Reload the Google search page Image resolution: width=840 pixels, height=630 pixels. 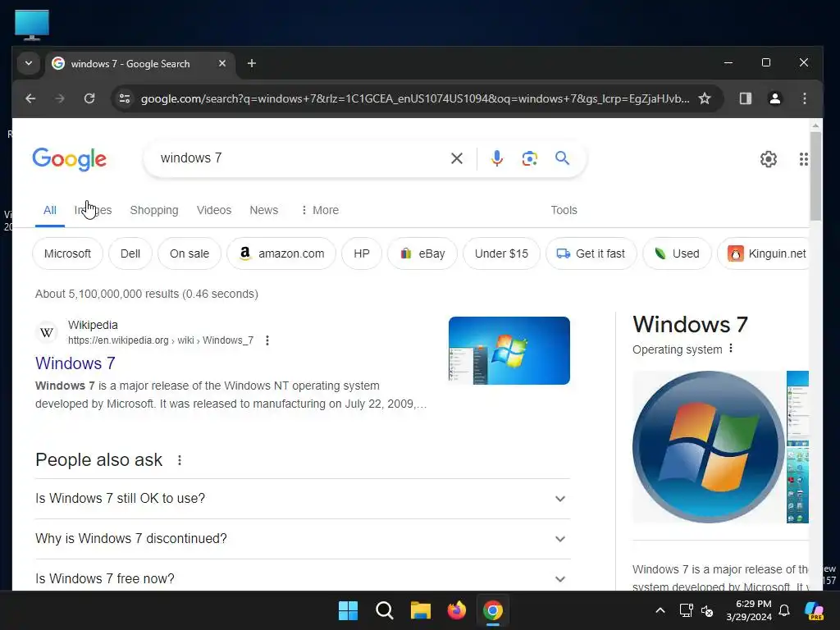(89, 98)
